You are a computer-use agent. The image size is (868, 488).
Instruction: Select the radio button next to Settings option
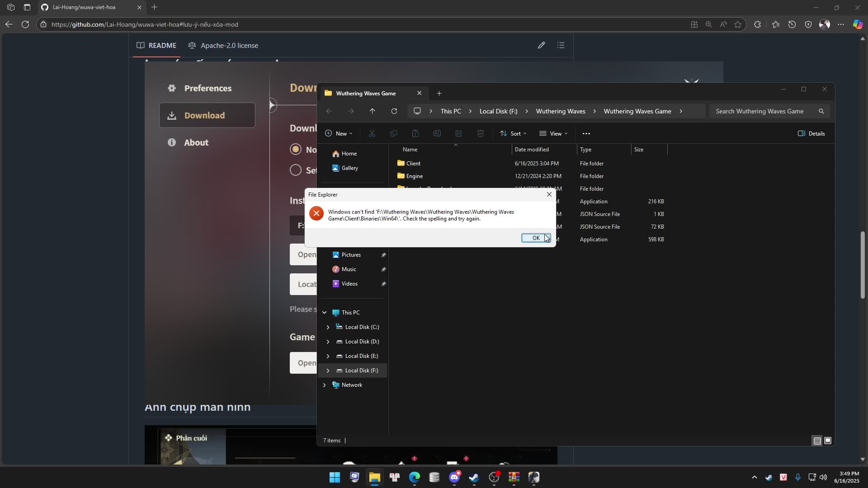295,170
